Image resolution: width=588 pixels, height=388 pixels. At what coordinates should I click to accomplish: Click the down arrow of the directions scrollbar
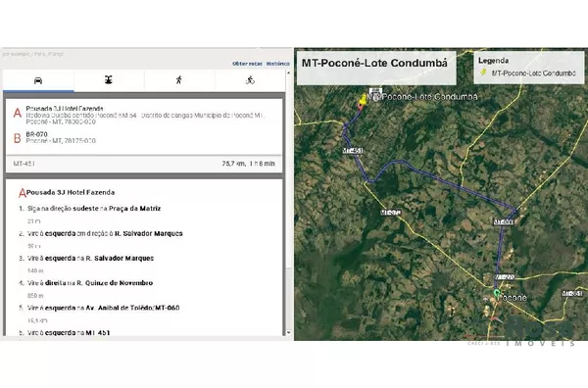click(288, 332)
